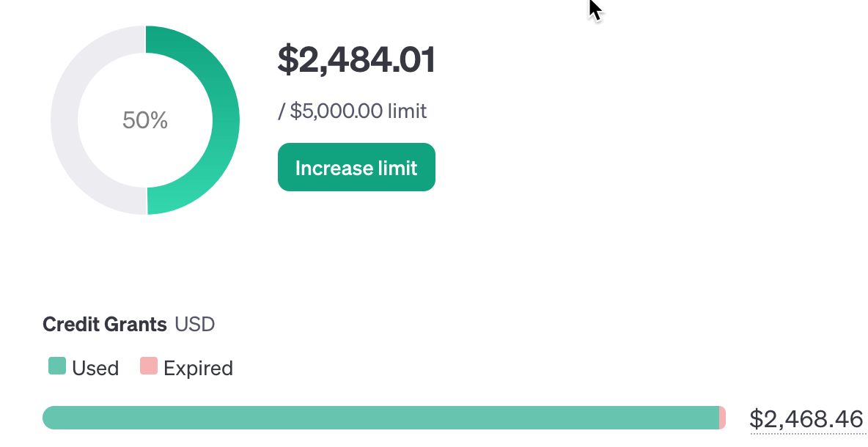The height and width of the screenshot is (447, 868).
Task: Click the pink Expired legend swatch
Action: click(x=149, y=366)
